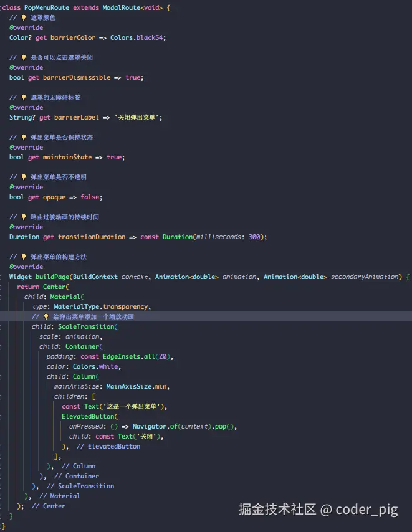Click animation in the scale: line
Screen dimensions: 412x532
82,337
